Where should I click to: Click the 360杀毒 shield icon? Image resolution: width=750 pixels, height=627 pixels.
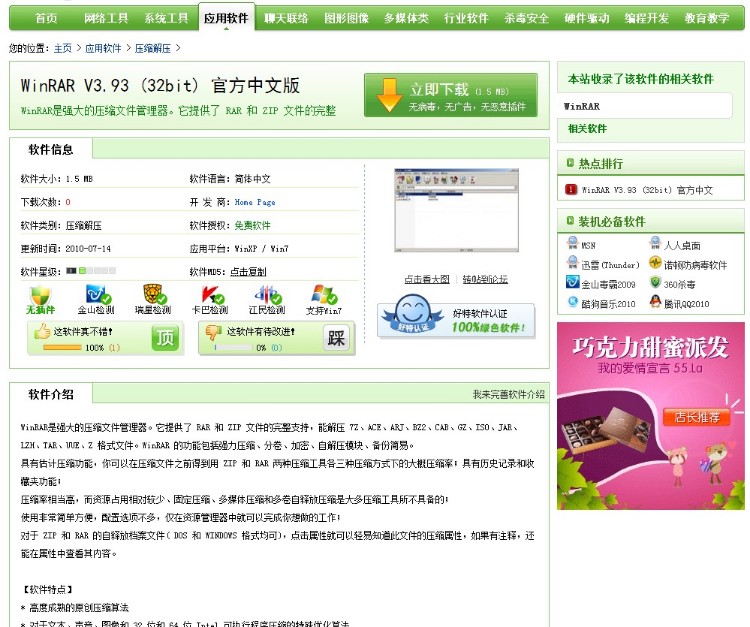coord(655,282)
